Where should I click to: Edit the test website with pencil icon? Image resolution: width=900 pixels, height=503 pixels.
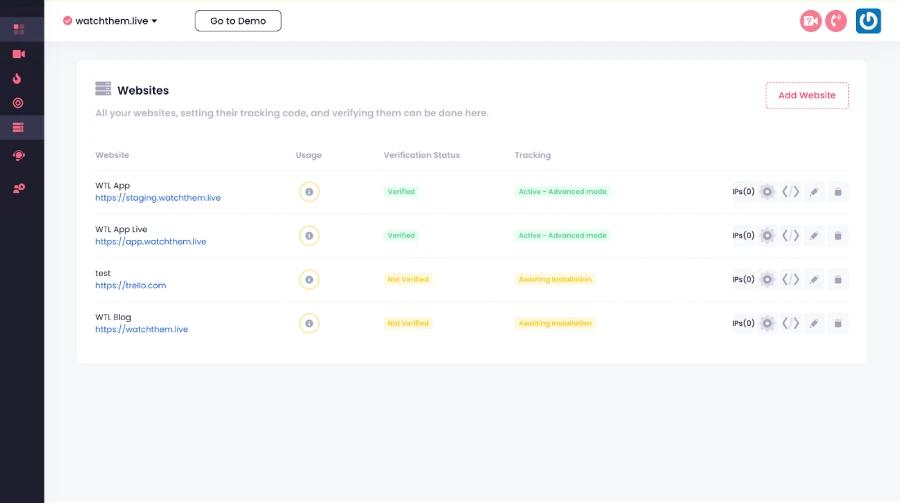(814, 279)
